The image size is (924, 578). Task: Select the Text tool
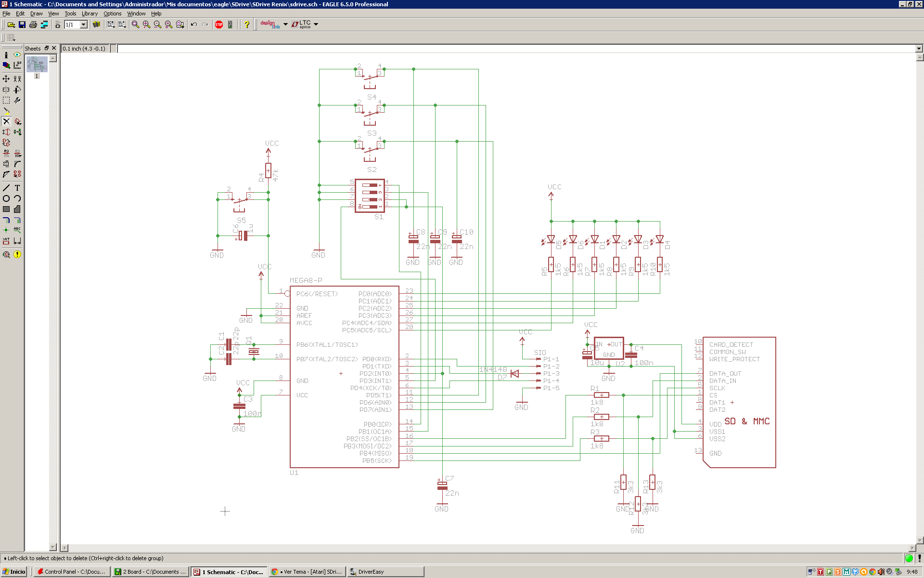tap(17, 188)
